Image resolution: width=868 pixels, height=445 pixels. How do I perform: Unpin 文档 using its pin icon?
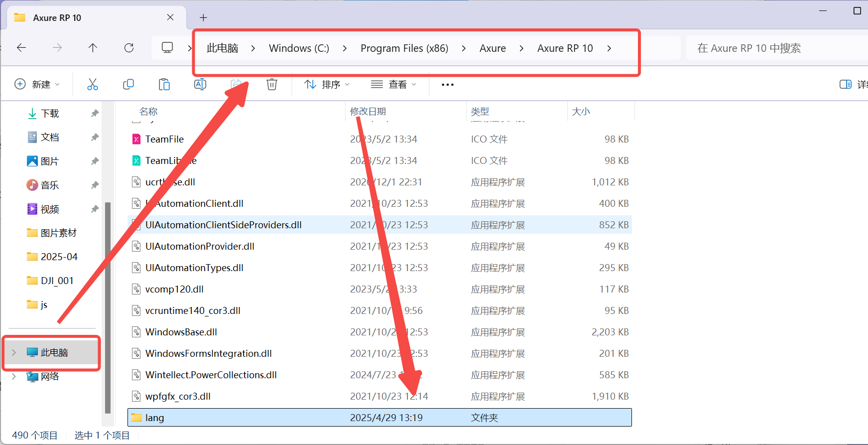click(x=95, y=138)
